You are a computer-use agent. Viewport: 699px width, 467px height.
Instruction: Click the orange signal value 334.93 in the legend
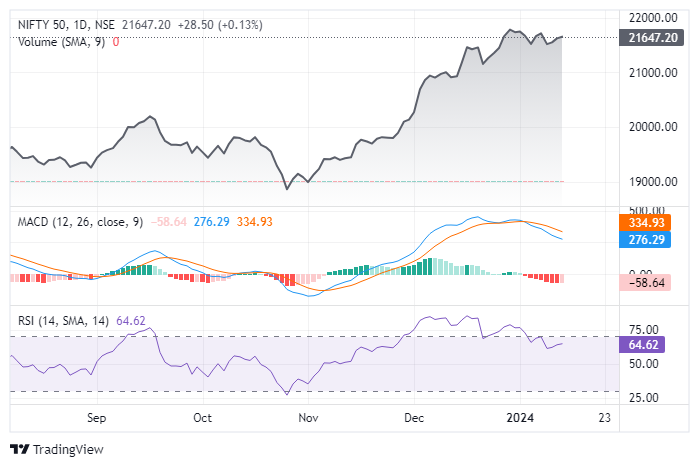254,222
